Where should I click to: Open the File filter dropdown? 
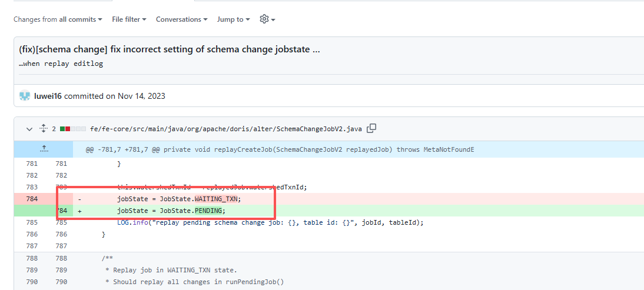129,19
